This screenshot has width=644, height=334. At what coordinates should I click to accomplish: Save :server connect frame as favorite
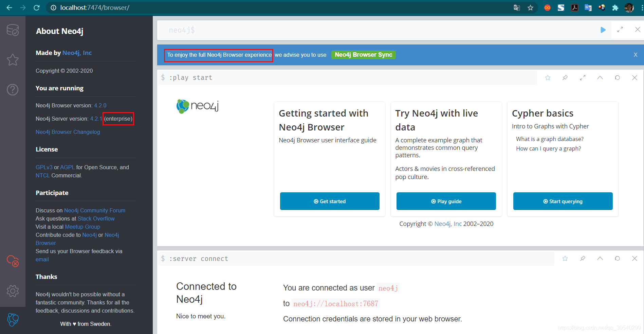[565, 259]
